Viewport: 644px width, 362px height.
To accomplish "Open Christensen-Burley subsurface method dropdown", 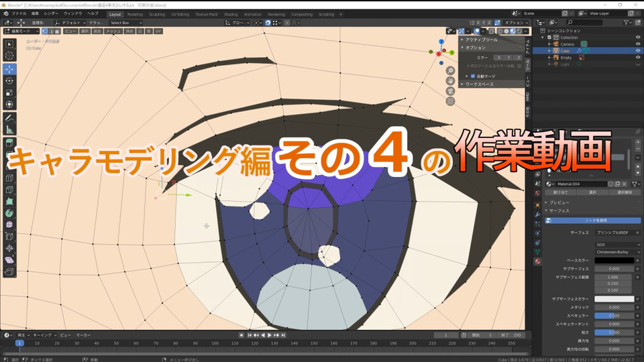I will 618,252.
